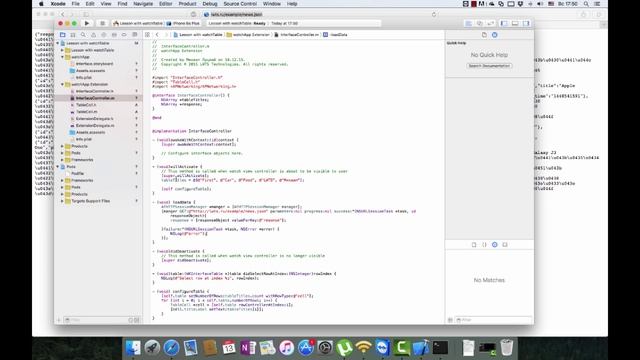640x360 pixels.
Task: Open the Test navigator icon
Action: (x=104, y=35)
